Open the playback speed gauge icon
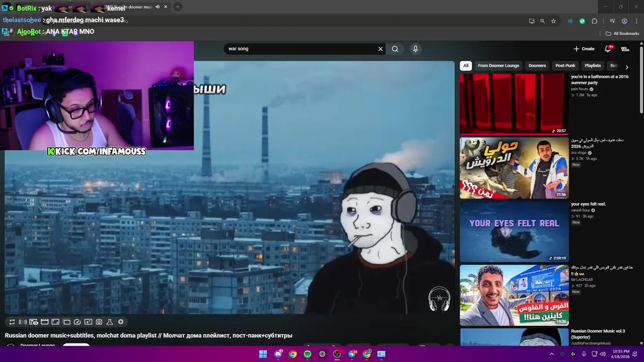The height and width of the screenshot is (362, 644). (x=77, y=322)
